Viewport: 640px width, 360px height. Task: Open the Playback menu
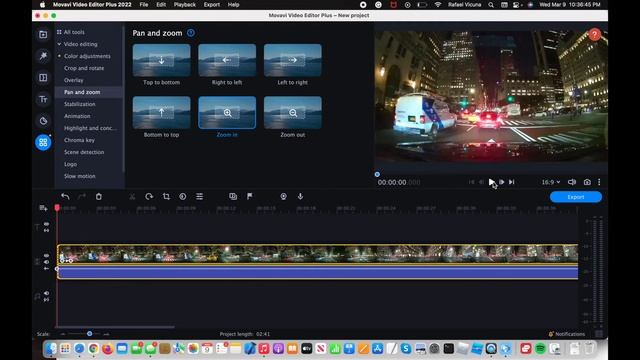pos(184,4)
